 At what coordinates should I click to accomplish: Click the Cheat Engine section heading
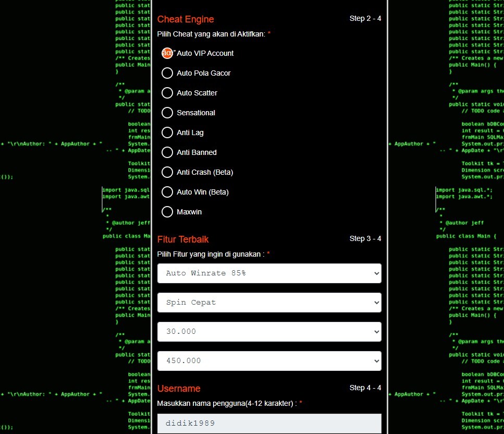point(186,19)
